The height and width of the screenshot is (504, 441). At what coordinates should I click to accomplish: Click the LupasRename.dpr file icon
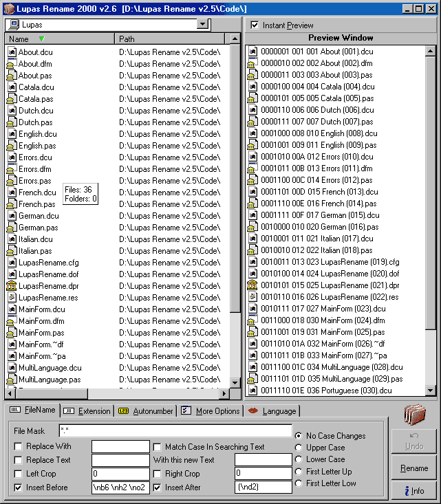pos(11,286)
